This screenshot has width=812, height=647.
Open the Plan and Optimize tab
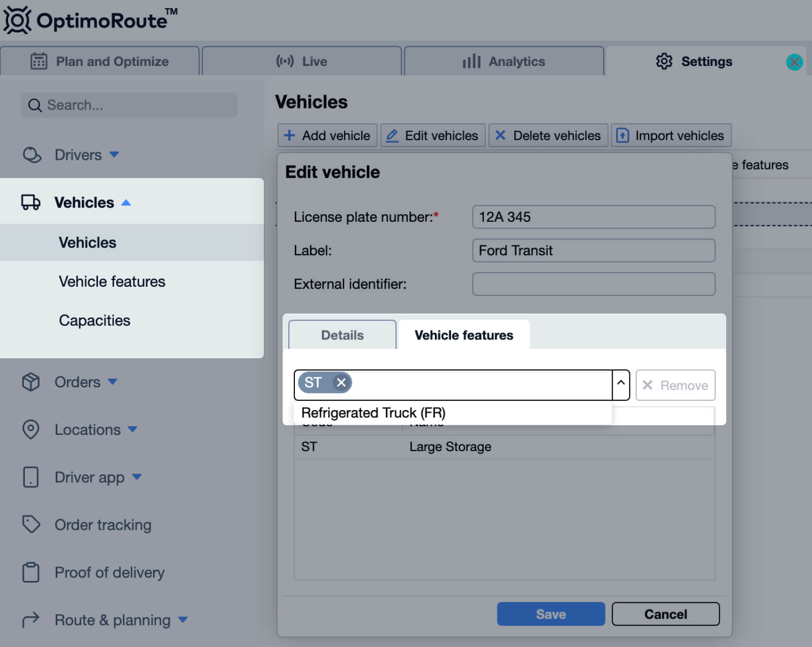point(99,61)
